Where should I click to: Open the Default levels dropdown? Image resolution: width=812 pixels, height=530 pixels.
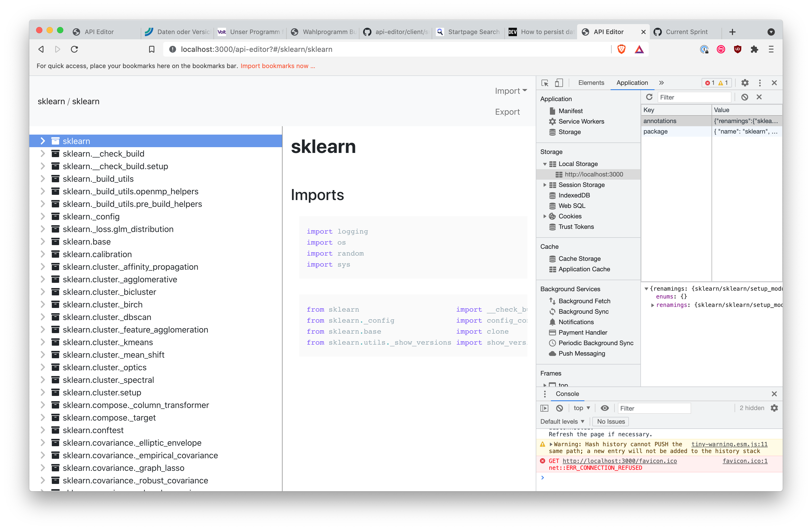[562, 421]
